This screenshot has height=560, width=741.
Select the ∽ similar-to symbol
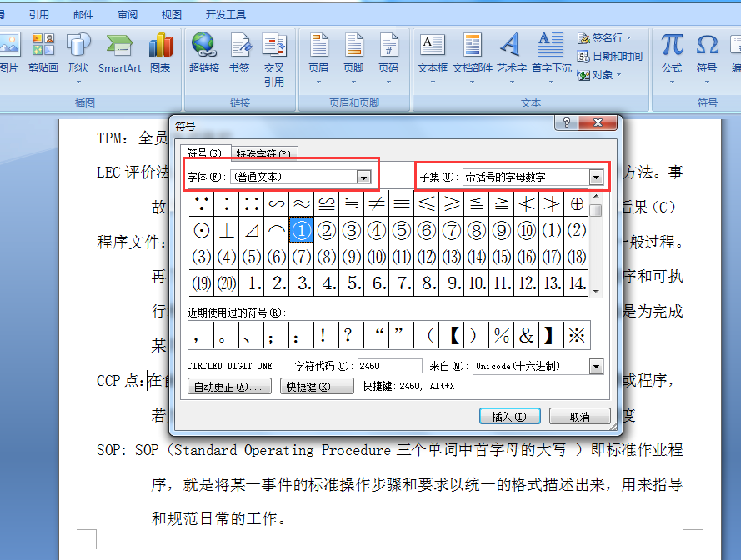277,203
